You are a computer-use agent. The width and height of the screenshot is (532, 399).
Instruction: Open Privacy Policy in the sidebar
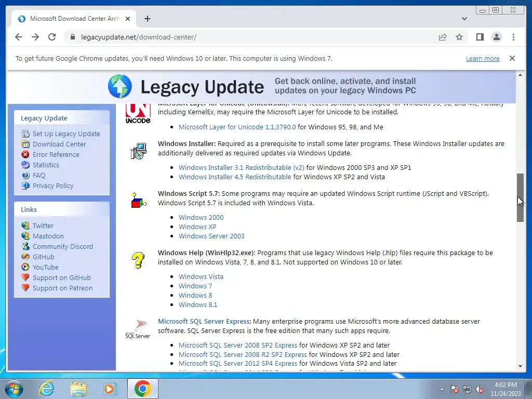coord(53,185)
